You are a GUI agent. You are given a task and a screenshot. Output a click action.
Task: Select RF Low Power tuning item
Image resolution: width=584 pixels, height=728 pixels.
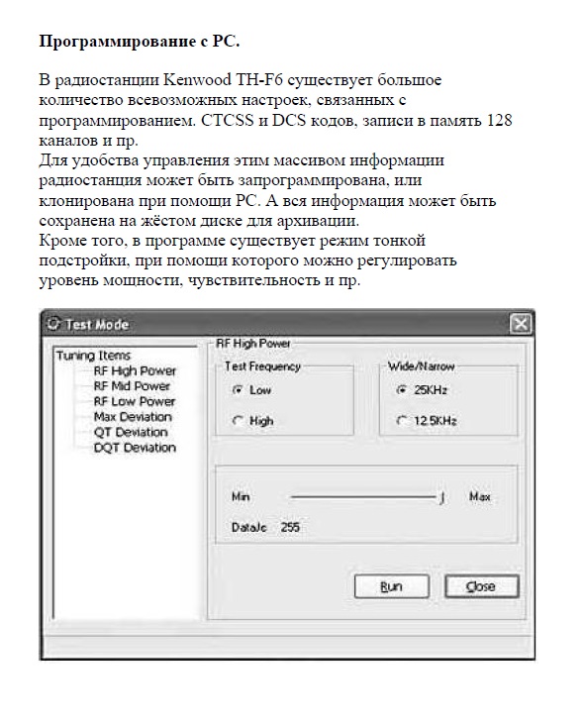pyautogui.click(x=134, y=401)
